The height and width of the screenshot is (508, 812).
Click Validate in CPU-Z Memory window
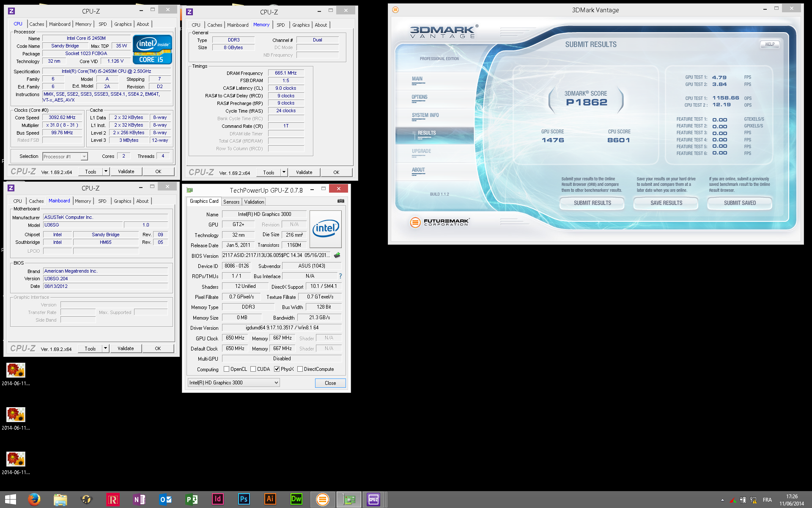tap(304, 172)
